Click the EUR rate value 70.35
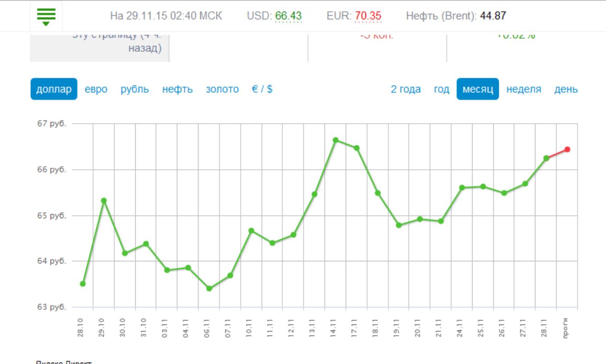 pos(368,16)
